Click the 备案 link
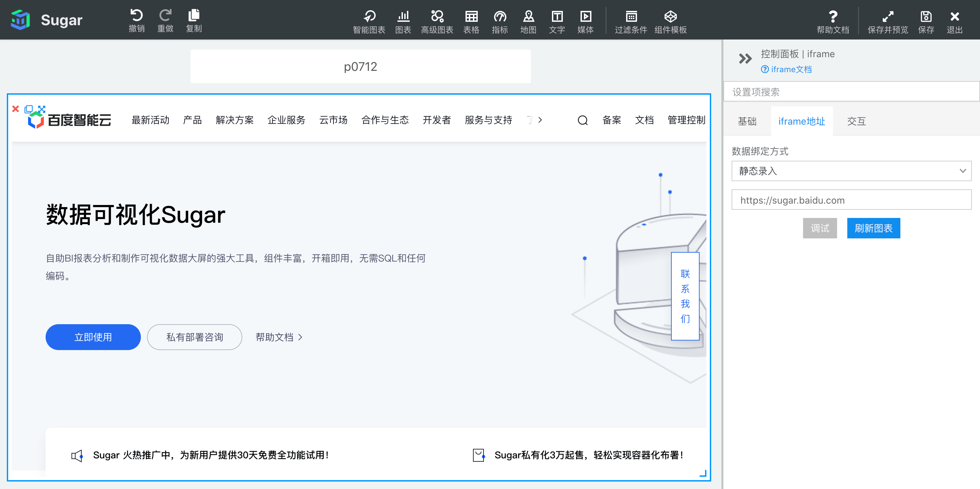This screenshot has width=980, height=489. click(x=611, y=120)
